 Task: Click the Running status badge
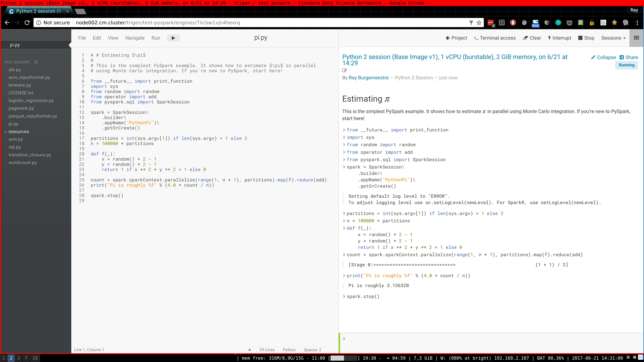click(627, 65)
